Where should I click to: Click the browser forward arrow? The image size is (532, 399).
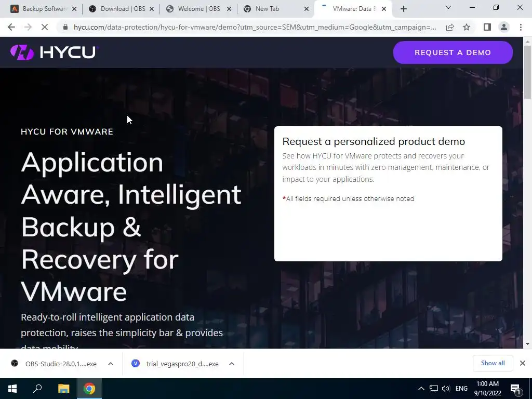[28, 27]
